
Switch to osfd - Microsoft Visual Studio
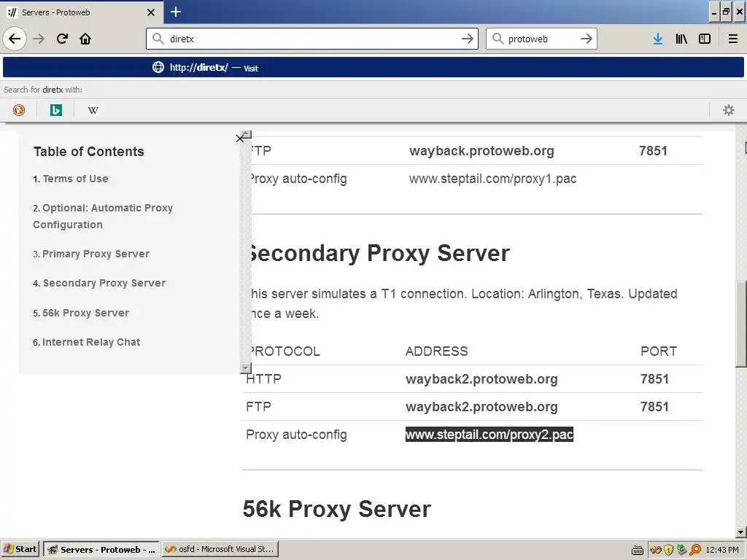click(x=220, y=549)
